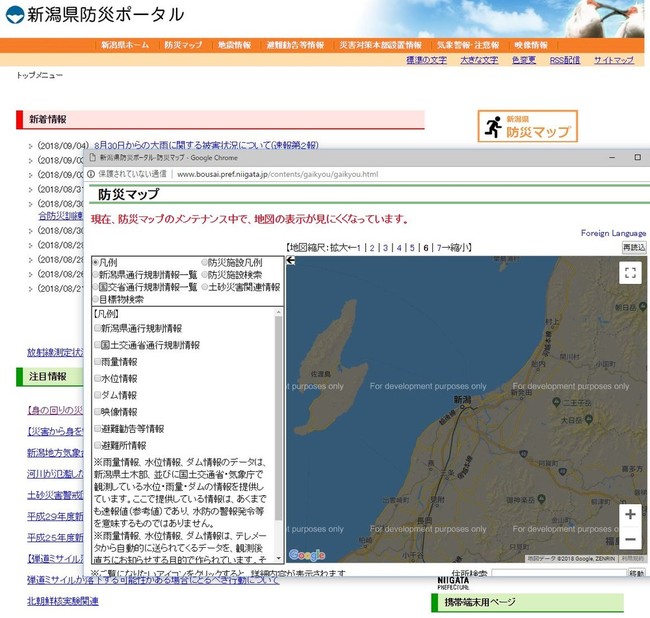Switch to 標準の文字 text size
The image size is (650, 618).
coord(427,61)
